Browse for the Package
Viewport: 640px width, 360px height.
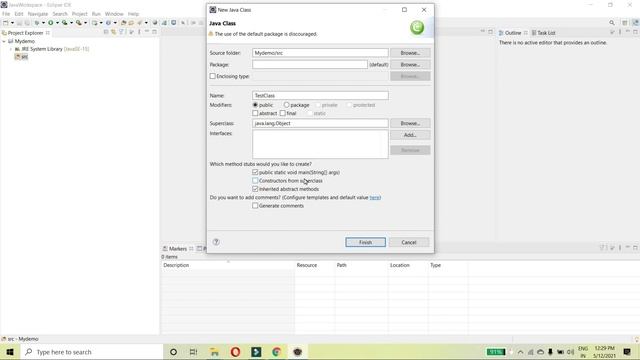click(x=410, y=64)
